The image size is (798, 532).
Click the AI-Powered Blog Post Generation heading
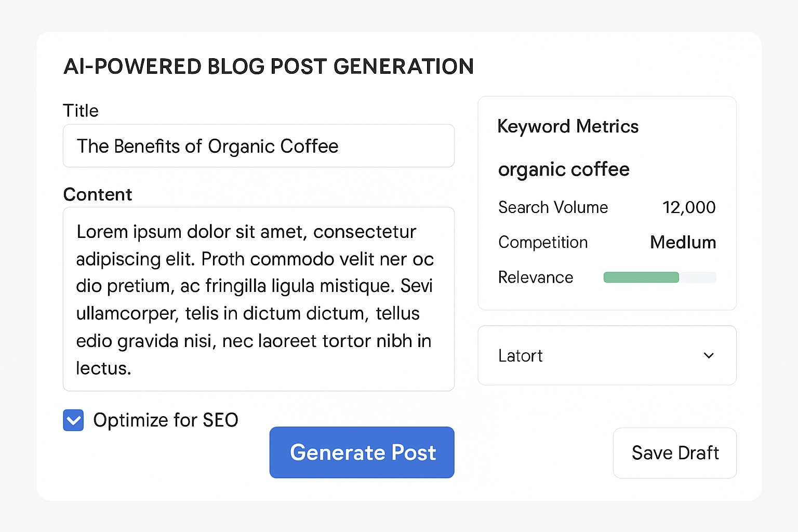click(269, 66)
